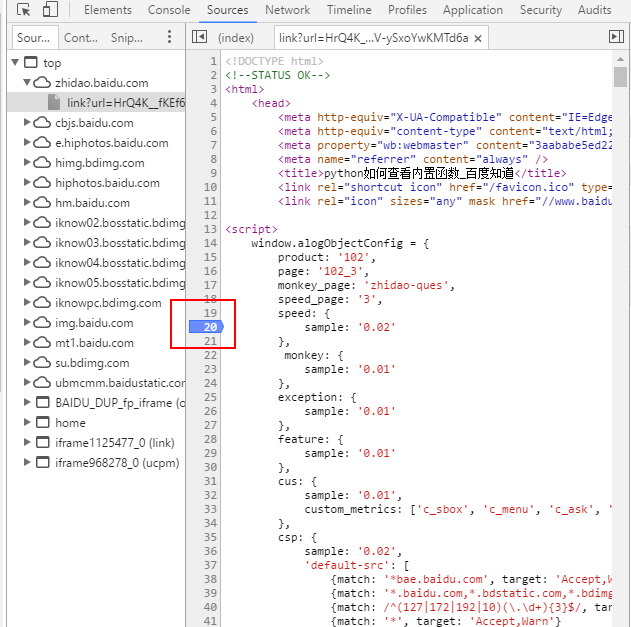Toggle the device toolbar icon

(50, 10)
